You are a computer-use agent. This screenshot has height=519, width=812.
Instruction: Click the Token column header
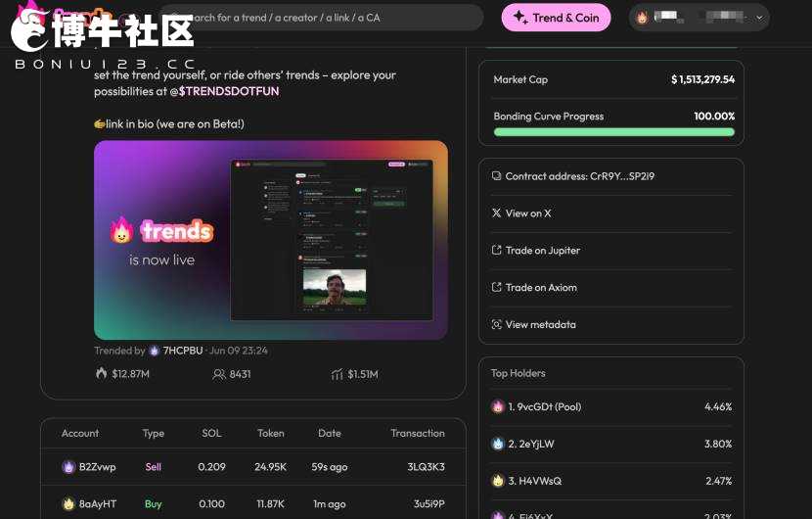click(271, 433)
